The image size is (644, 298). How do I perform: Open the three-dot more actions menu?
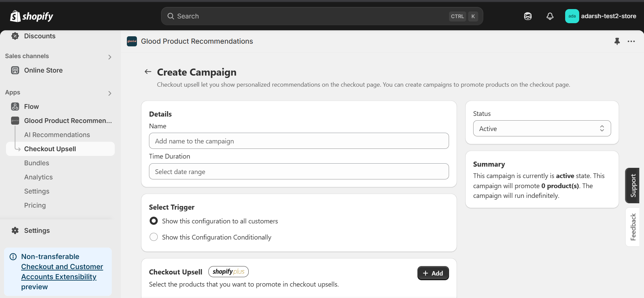(631, 41)
